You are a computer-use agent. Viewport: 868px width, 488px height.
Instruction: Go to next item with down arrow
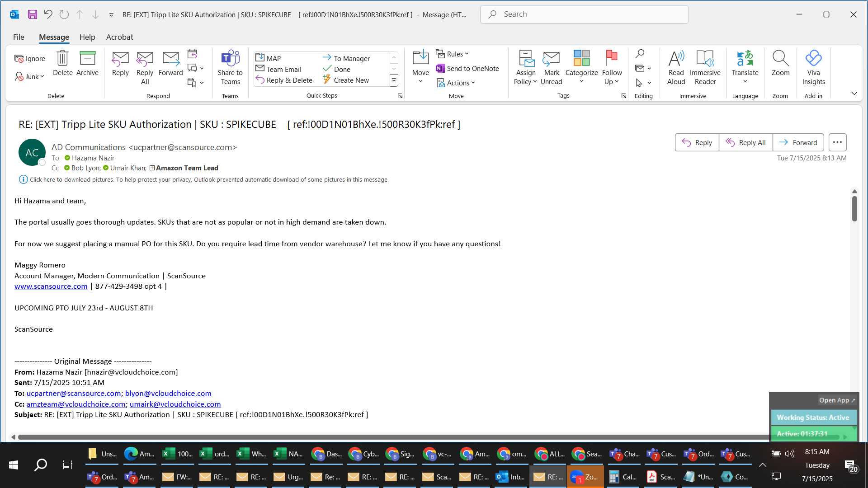click(95, 14)
